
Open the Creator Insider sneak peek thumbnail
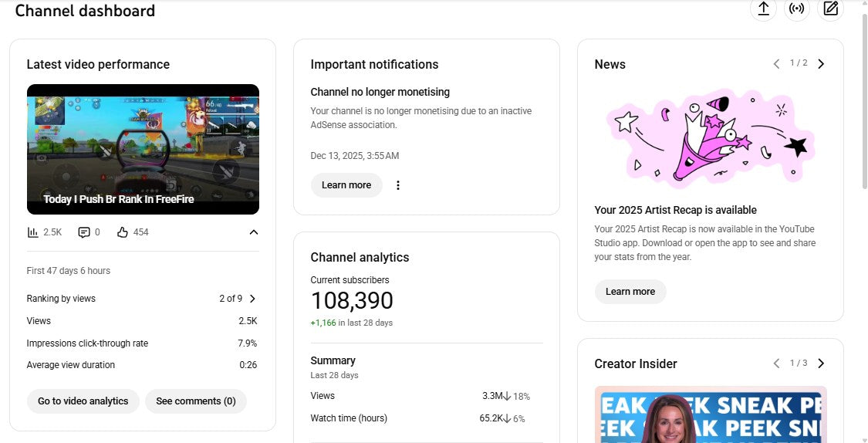711,414
